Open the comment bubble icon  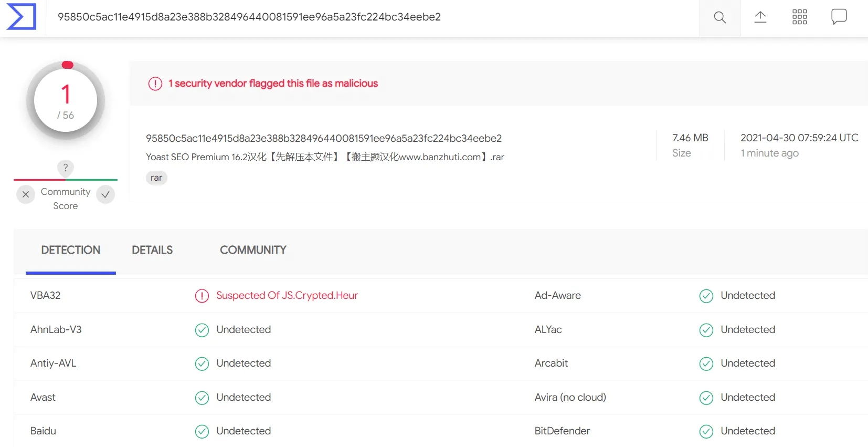coord(839,17)
